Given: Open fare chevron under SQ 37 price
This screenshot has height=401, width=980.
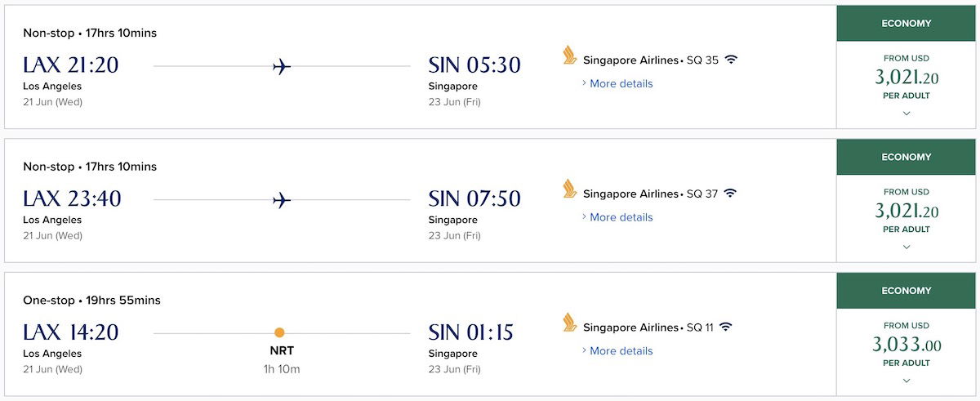Looking at the screenshot, I should (x=906, y=247).
